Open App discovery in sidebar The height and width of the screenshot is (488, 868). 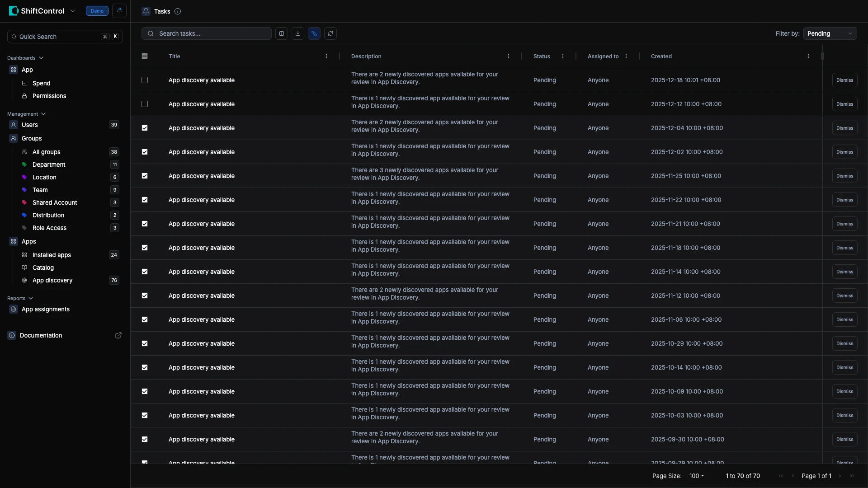52,280
